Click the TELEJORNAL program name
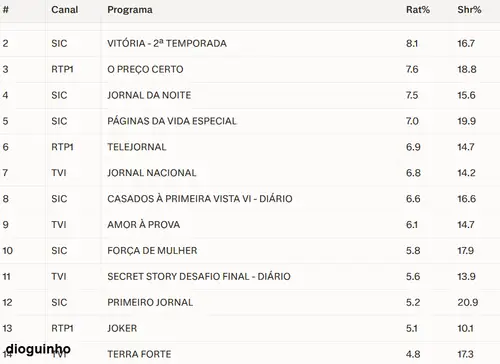The width and height of the screenshot is (500, 364). [x=137, y=147]
